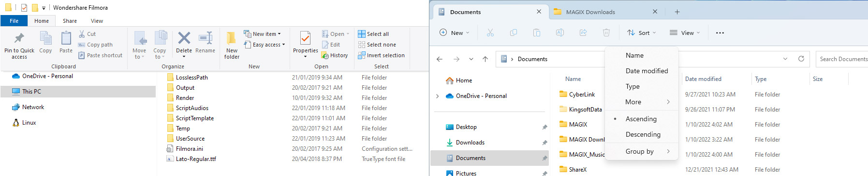The image size is (868, 176).
Task: Open the File ribbon tab
Action: [14, 21]
